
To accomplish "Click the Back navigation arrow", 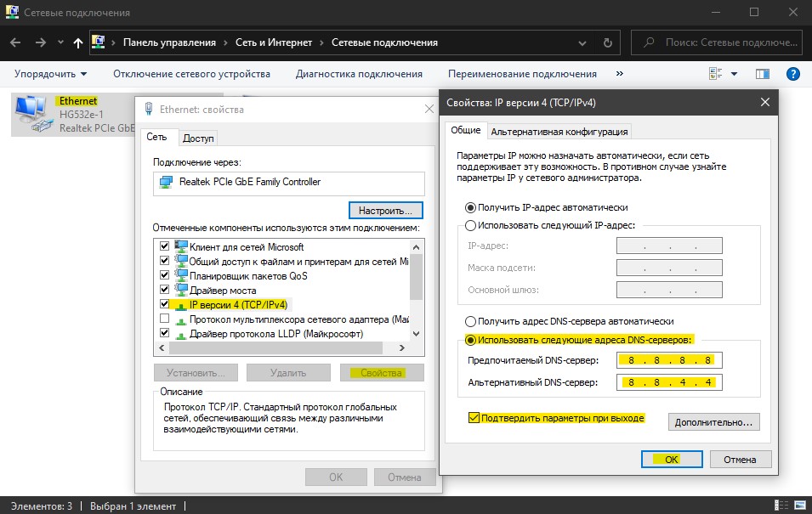I will click(x=16, y=42).
